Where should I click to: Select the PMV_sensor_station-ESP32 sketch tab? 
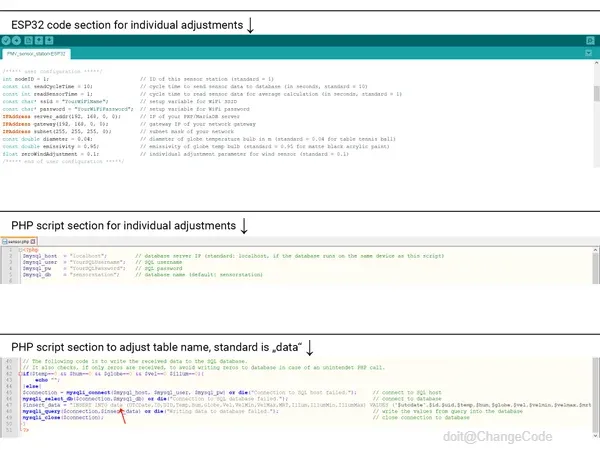(x=36, y=54)
